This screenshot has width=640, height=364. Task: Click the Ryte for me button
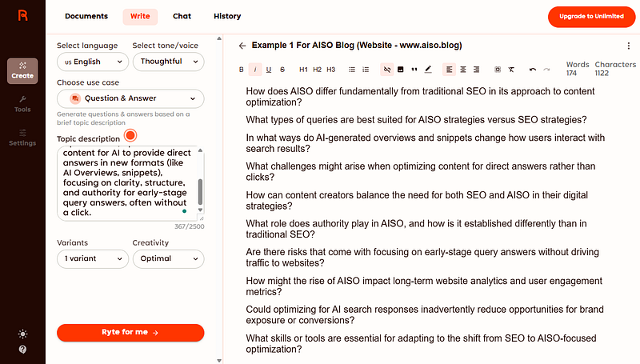130,333
